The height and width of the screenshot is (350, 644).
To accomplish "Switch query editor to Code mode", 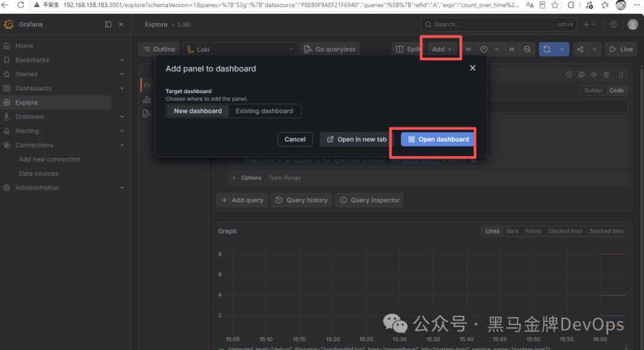I will coord(617,91).
